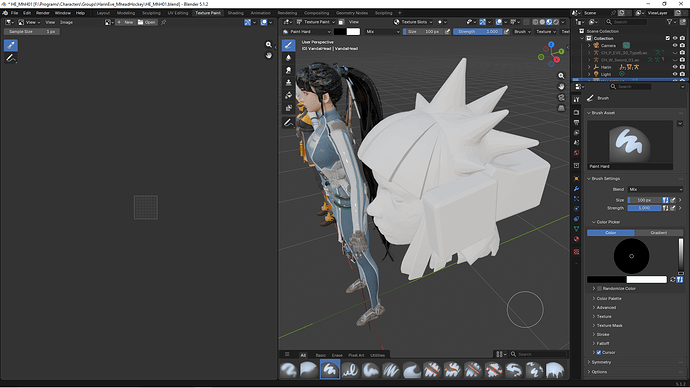Open the Window menu
The width and height of the screenshot is (690, 388).
coord(62,13)
